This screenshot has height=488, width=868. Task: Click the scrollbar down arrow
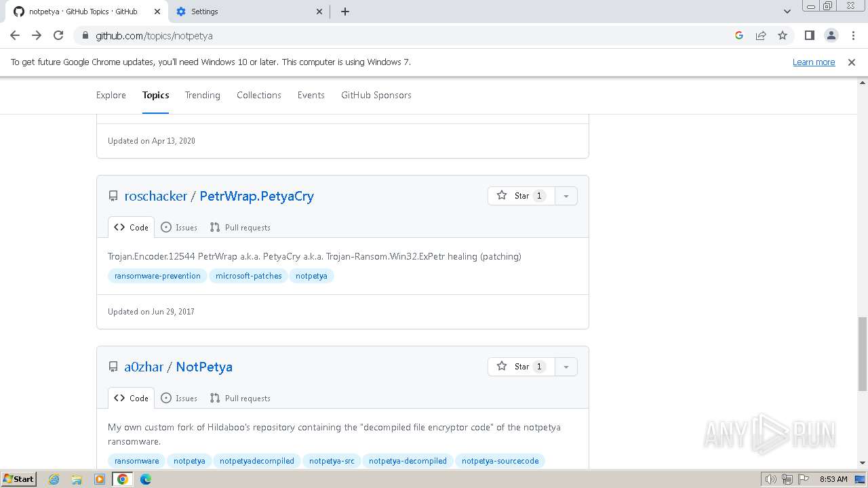[863, 463]
